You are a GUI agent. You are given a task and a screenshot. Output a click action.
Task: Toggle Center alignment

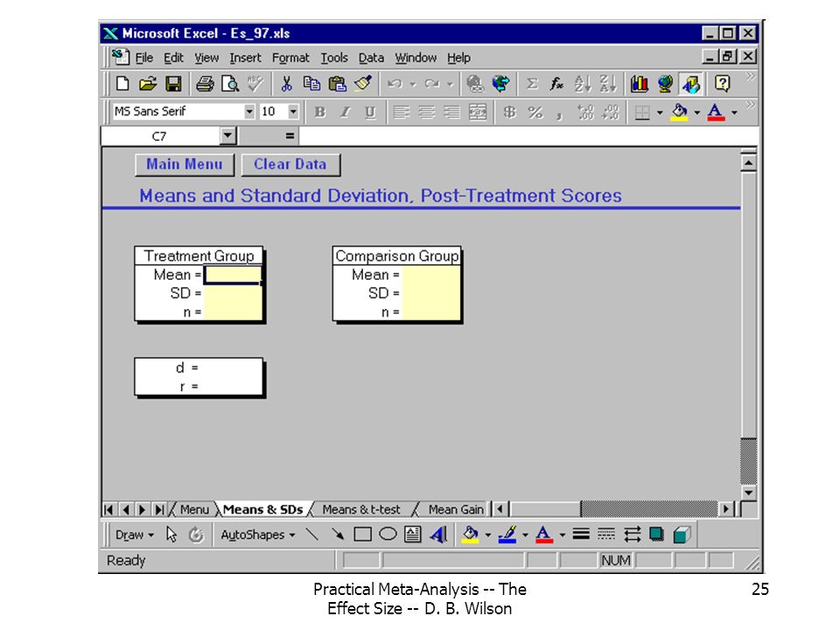click(x=426, y=112)
